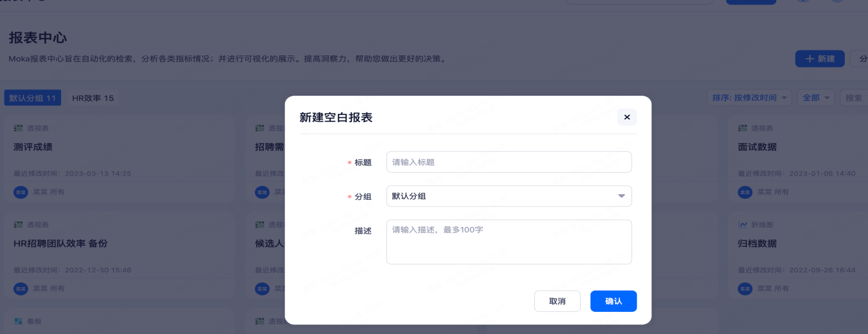
Task: Expand the 全部 filter dropdown
Action: pos(815,98)
